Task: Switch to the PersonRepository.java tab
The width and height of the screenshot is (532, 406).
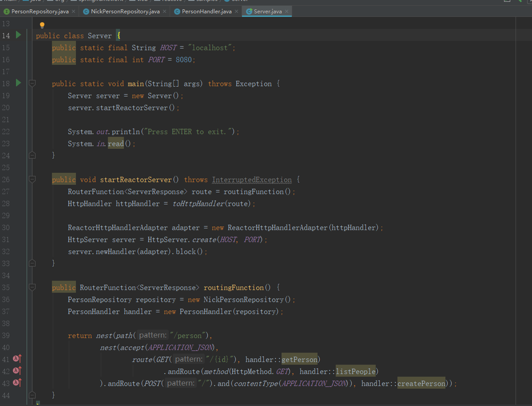Action: (x=40, y=11)
